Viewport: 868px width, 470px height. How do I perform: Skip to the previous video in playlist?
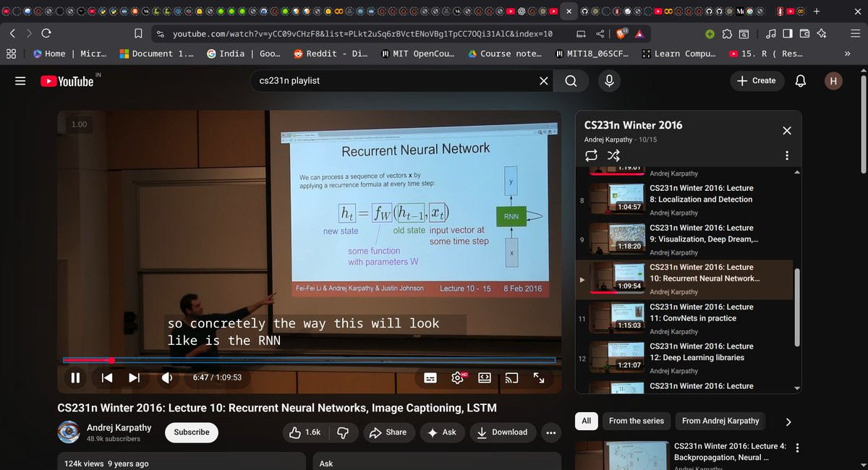(x=106, y=377)
